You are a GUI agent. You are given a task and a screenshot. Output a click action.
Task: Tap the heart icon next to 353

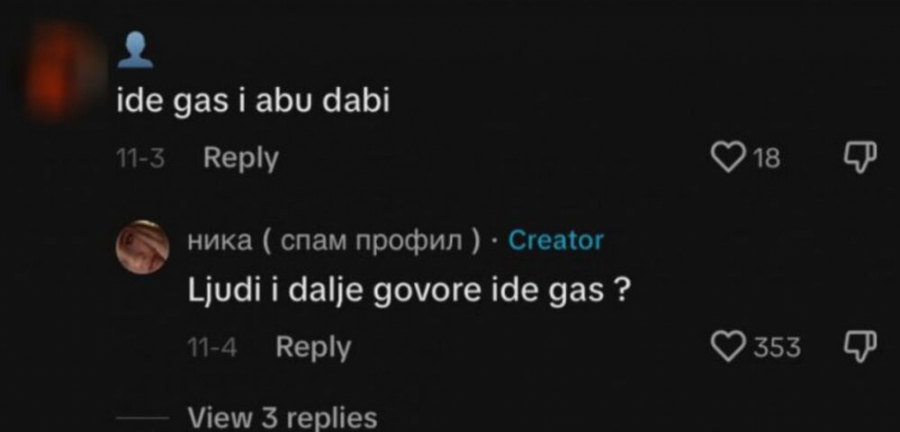pos(727,347)
